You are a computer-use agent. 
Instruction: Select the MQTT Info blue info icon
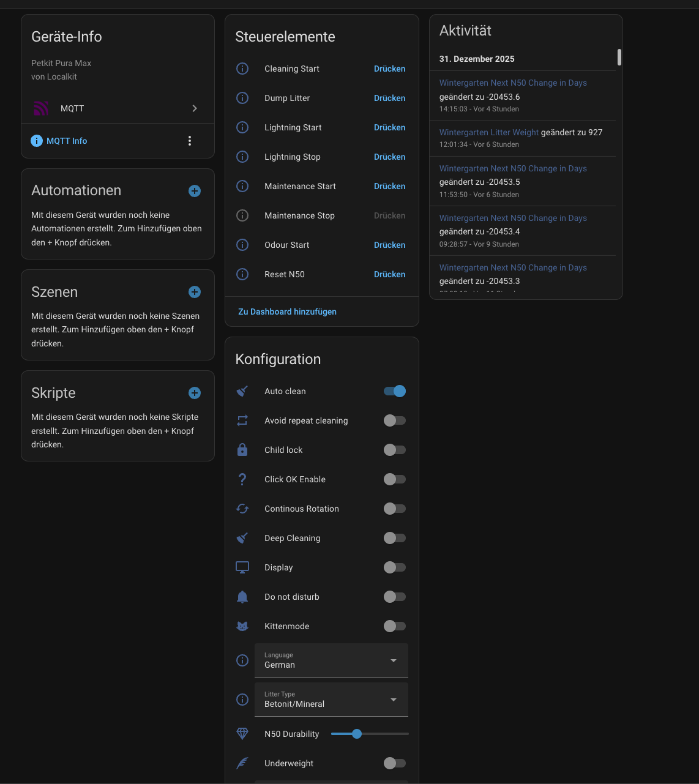click(37, 141)
